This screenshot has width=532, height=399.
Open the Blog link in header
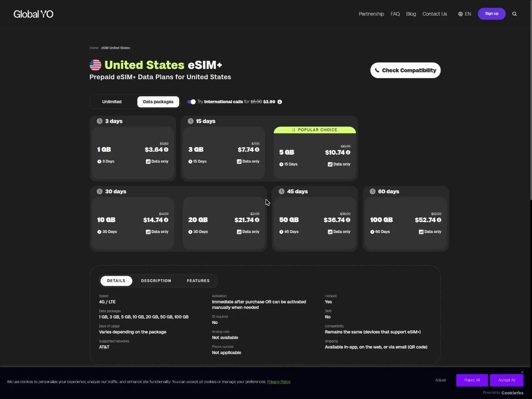click(411, 14)
